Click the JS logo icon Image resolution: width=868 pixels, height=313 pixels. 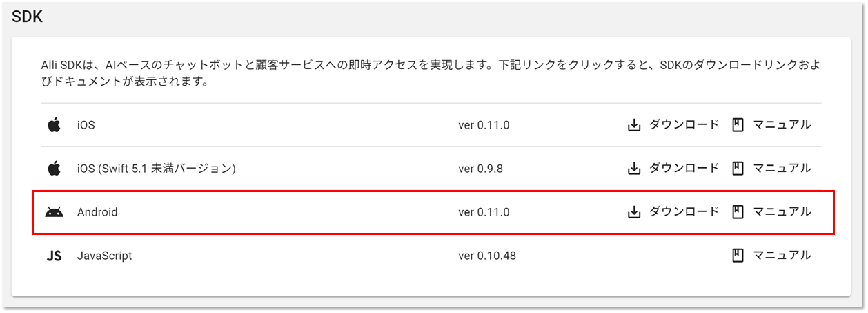[x=54, y=256]
